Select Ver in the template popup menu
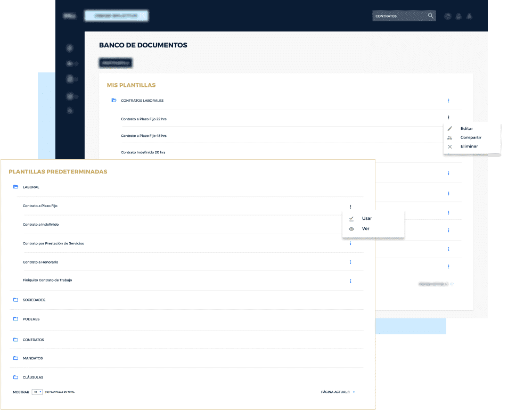Screen dimensions: 524x420 click(365, 228)
